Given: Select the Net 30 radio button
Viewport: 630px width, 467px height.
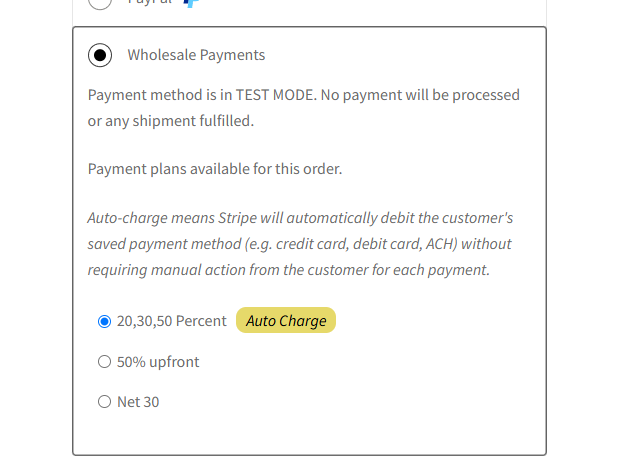Looking at the screenshot, I should point(104,401).
